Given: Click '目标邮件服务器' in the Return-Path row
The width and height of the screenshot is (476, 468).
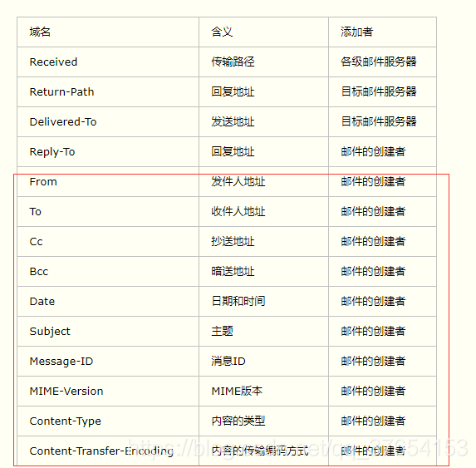Looking at the screenshot, I should (382, 91).
